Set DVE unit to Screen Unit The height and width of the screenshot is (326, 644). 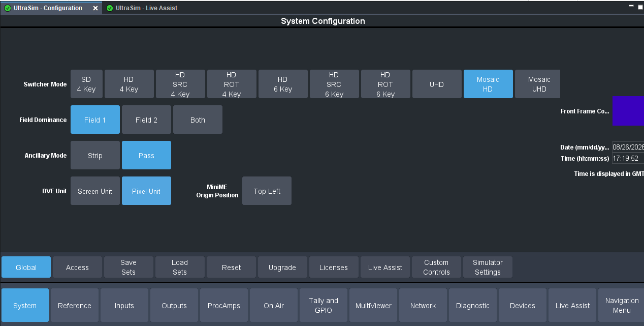coord(95,191)
